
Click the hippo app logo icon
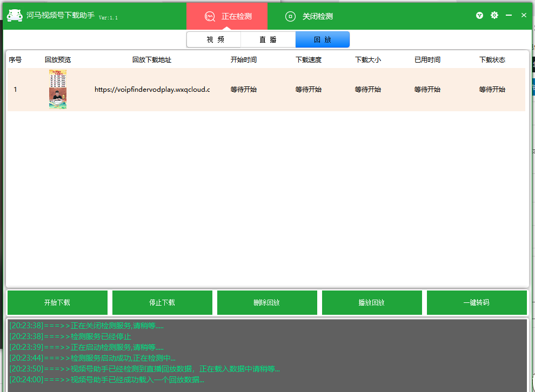point(15,16)
